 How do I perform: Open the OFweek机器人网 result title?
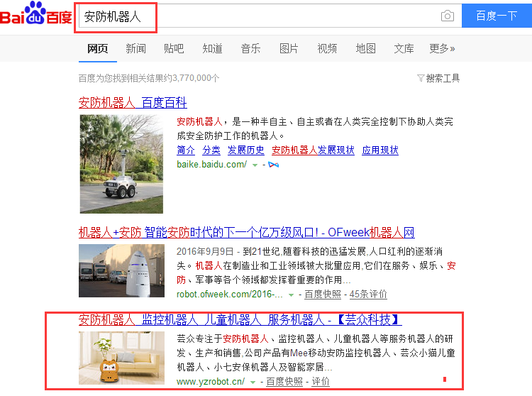coord(246,233)
